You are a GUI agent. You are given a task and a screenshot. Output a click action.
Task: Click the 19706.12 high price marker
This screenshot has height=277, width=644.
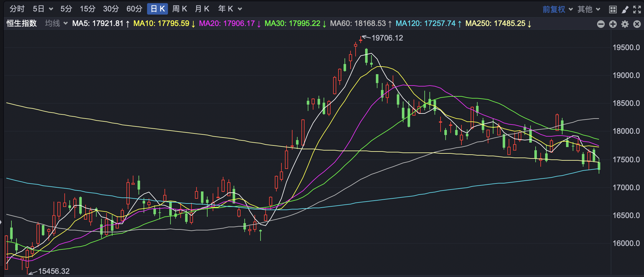[387, 38]
